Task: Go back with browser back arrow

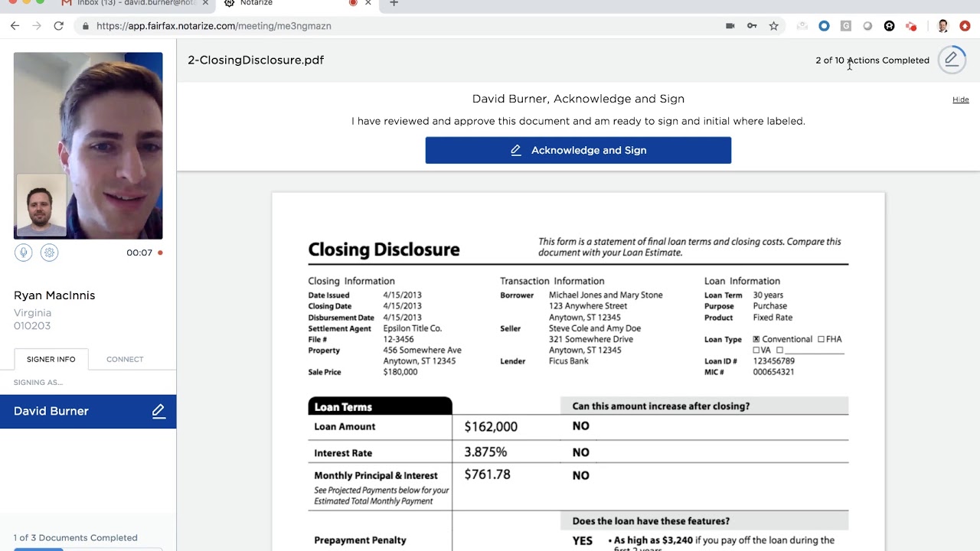Action: point(15,26)
